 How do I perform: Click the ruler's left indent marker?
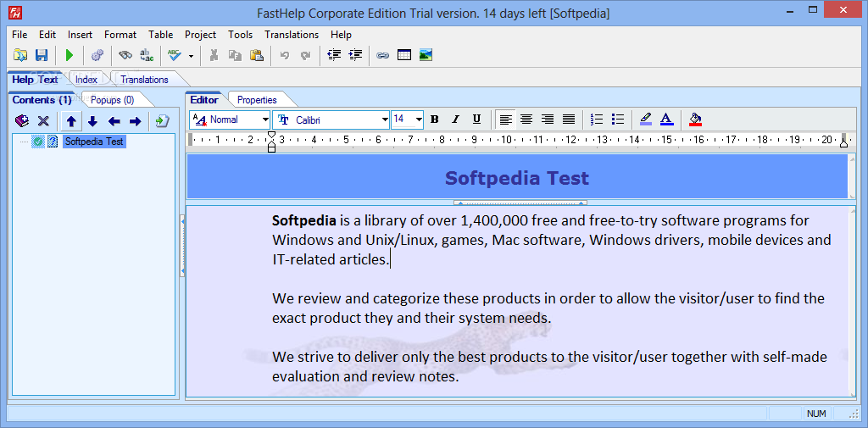click(x=271, y=142)
